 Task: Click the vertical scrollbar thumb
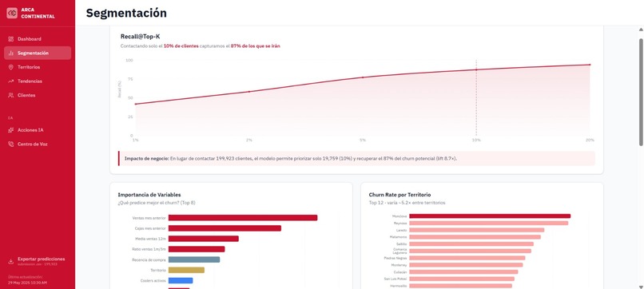point(641,92)
